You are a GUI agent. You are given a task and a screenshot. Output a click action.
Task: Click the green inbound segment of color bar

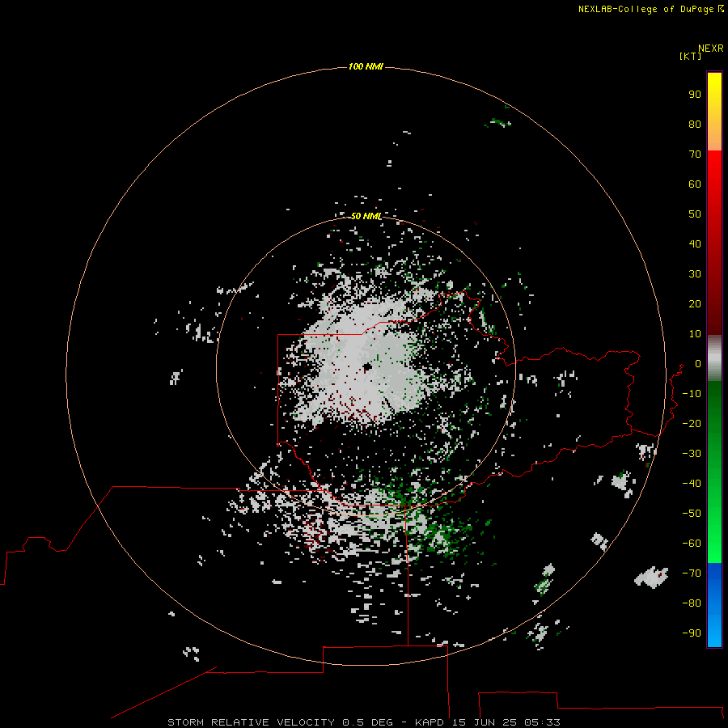point(714,472)
